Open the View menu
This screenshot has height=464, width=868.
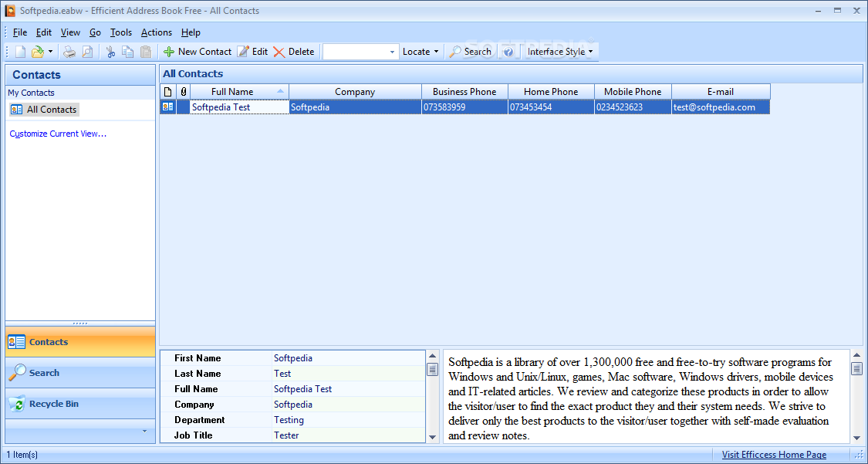click(x=70, y=32)
